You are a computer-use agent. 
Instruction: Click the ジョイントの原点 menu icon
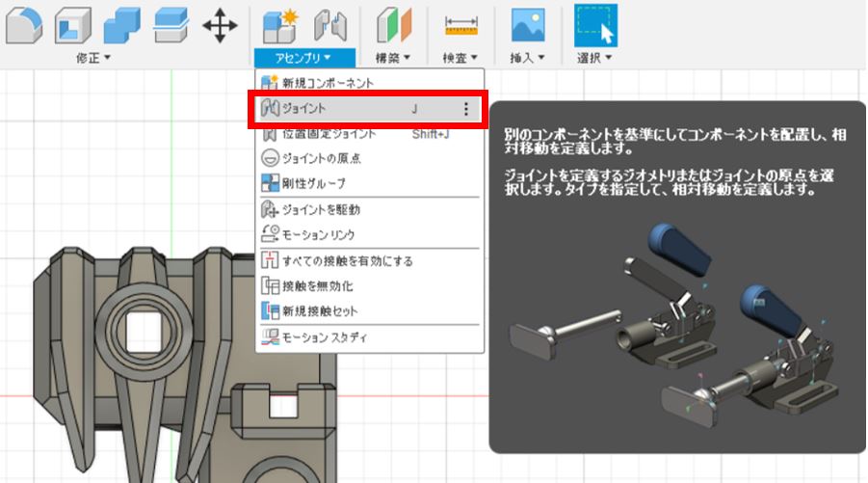click(x=270, y=158)
